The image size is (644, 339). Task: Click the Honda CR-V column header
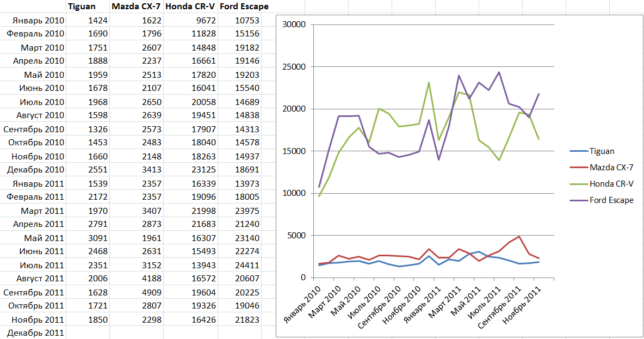(x=190, y=7)
